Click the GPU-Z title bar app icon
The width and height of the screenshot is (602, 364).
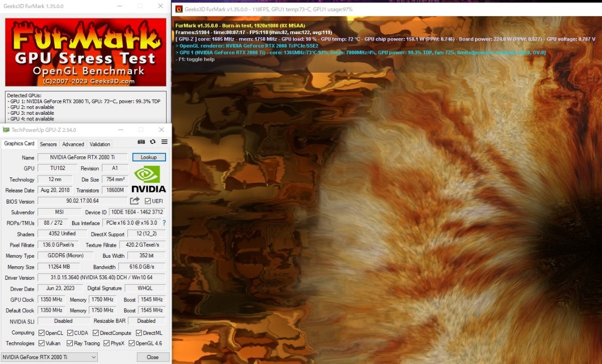(x=6, y=130)
